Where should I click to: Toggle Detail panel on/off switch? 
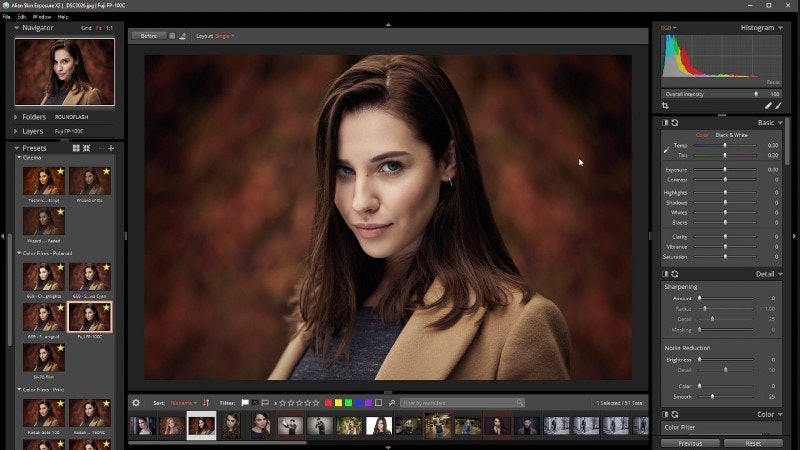pyautogui.click(x=665, y=274)
